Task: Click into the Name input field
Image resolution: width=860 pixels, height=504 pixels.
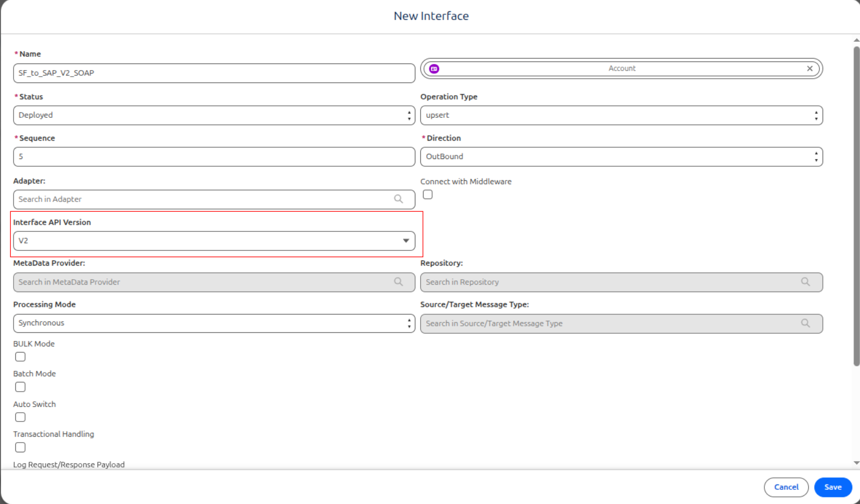Action: [214, 73]
